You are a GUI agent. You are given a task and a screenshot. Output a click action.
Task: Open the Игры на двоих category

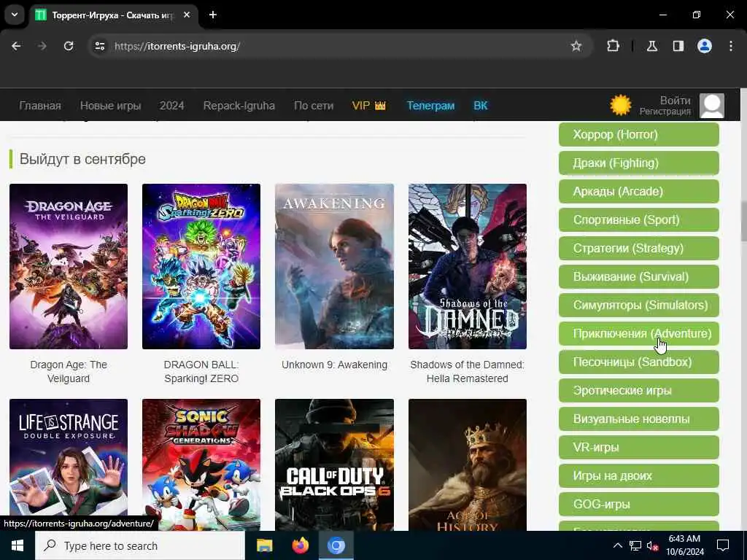(638, 475)
